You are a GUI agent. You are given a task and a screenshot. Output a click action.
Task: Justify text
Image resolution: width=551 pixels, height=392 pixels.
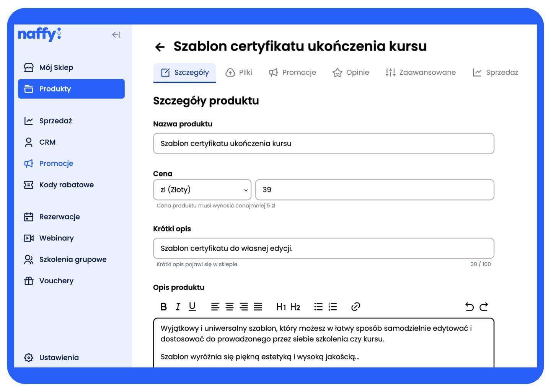pos(258,307)
